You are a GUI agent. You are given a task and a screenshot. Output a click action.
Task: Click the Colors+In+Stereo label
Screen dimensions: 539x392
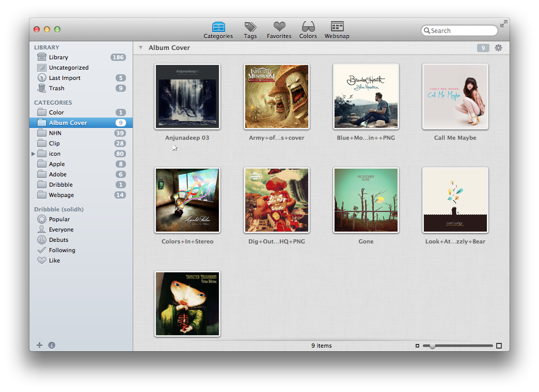pyautogui.click(x=187, y=241)
